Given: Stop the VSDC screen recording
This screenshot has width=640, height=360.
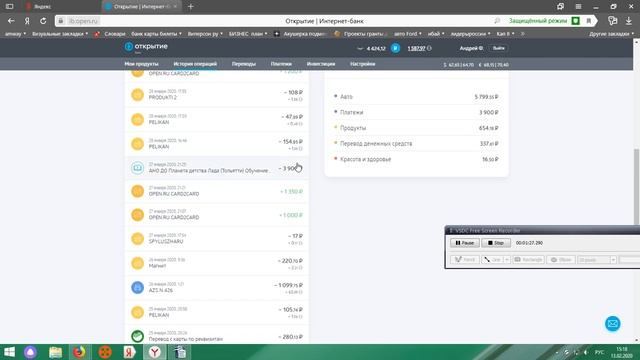Looking at the screenshot, I should point(496,243).
